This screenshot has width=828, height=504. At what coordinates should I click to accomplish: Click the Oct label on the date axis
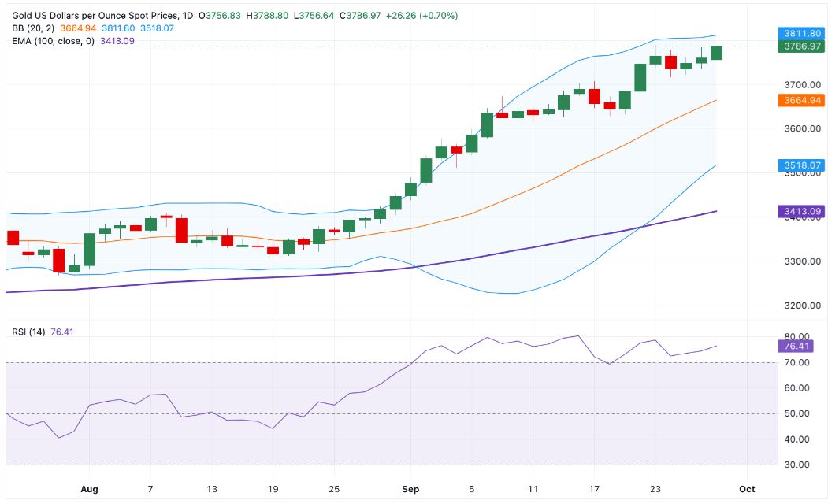747,489
